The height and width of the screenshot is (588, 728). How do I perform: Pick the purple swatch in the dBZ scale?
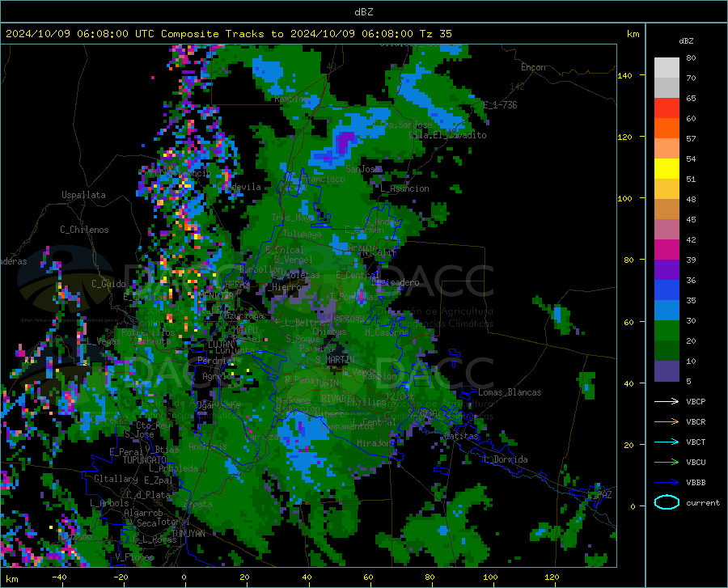pyautogui.click(x=667, y=270)
